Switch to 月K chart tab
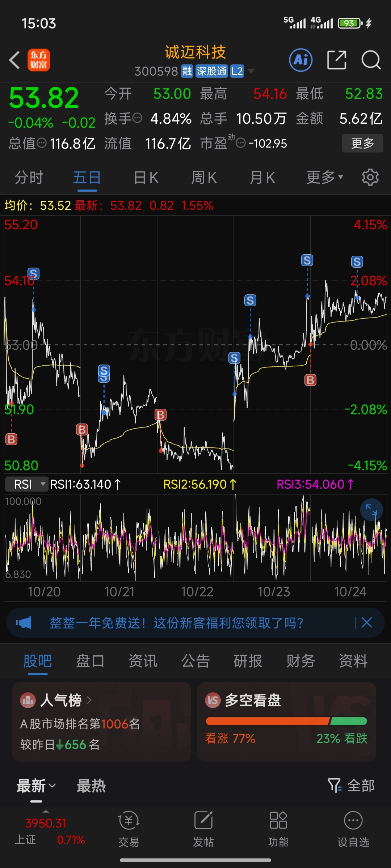This screenshot has height=868, width=391. coord(262,177)
